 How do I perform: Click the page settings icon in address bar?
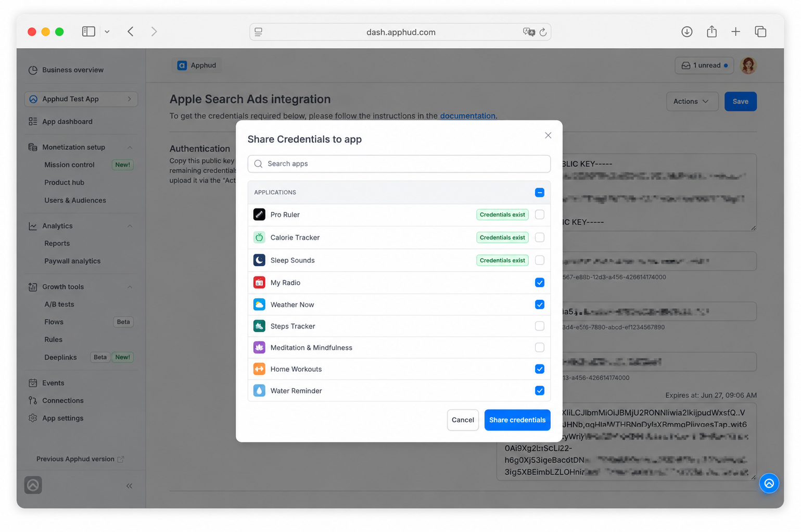click(x=258, y=32)
